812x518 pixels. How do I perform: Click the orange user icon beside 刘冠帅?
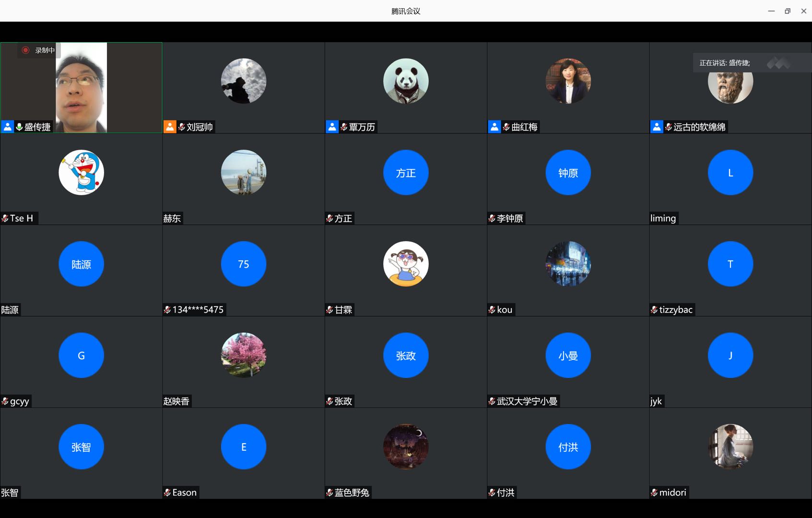[x=170, y=127]
